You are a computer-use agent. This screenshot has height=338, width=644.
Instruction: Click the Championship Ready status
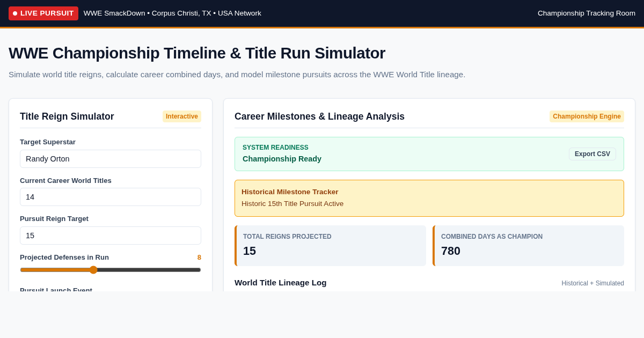pyautogui.click(x=282, y=159)
